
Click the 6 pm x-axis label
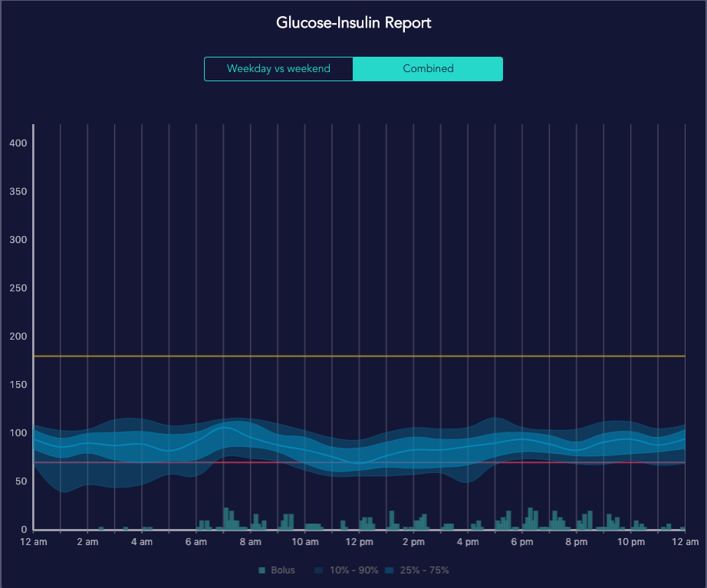522,541
